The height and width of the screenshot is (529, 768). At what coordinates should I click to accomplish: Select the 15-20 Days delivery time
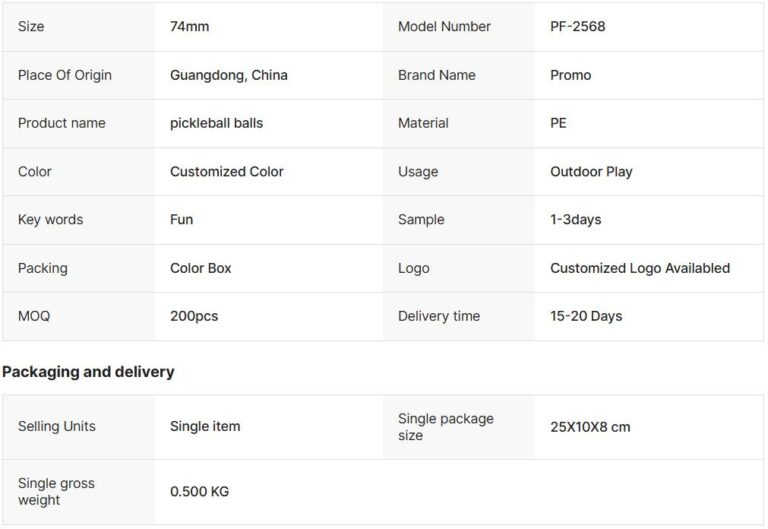[586, 316]
